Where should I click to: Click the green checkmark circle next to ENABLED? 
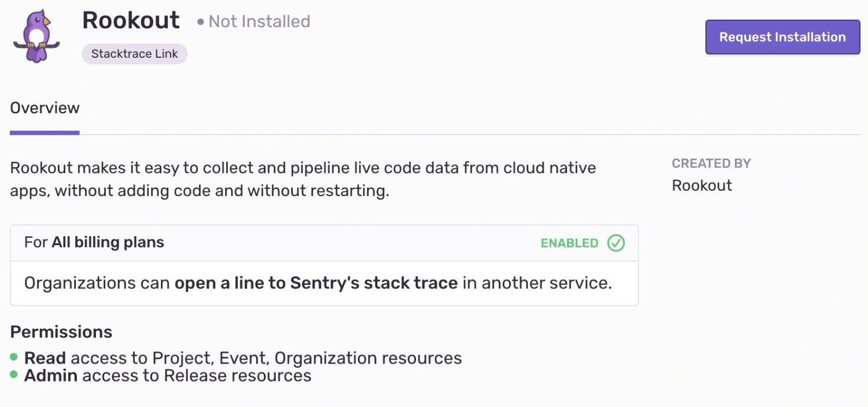click(x=615, y=243)
